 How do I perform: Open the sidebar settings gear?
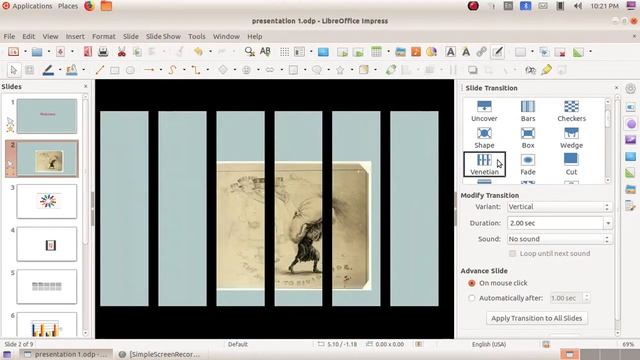point(630,89)
